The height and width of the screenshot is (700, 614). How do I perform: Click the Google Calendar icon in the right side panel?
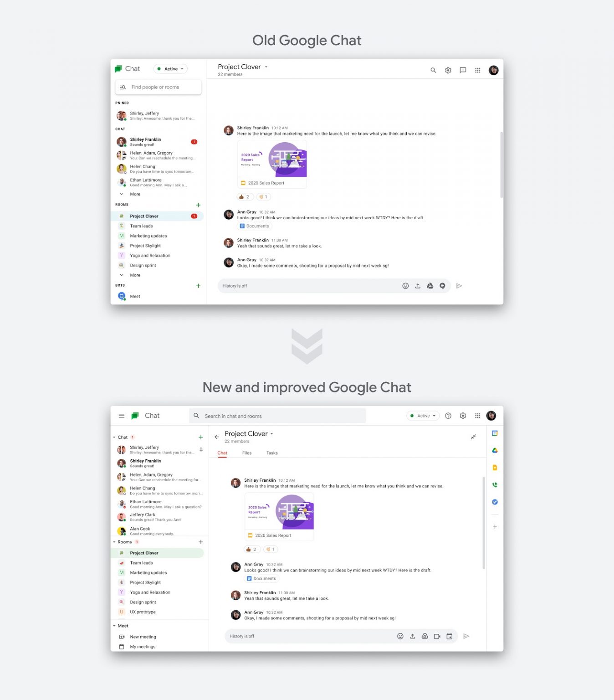tap(495, 433)
